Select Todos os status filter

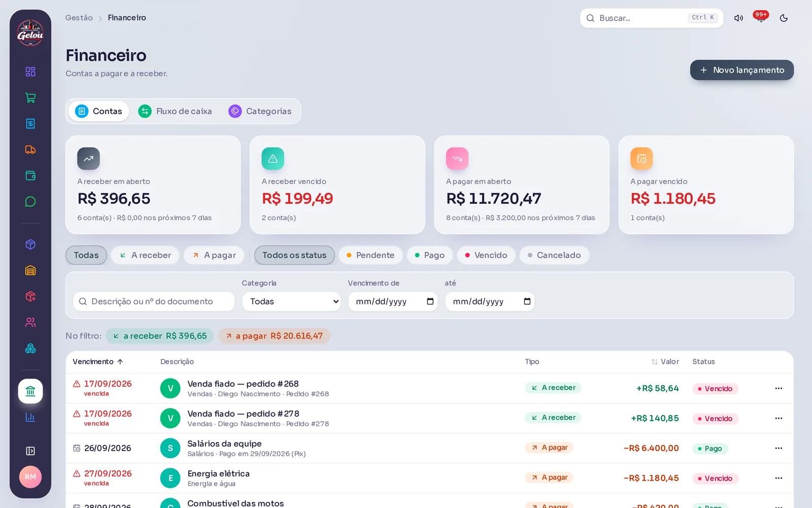pyautogui.click(x=294, y=255)
